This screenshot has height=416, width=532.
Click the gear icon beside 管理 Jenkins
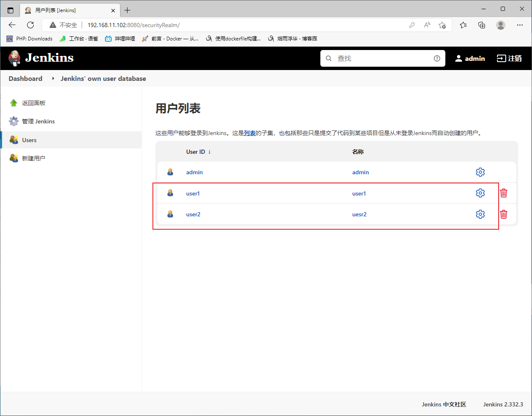coord(14,121)
